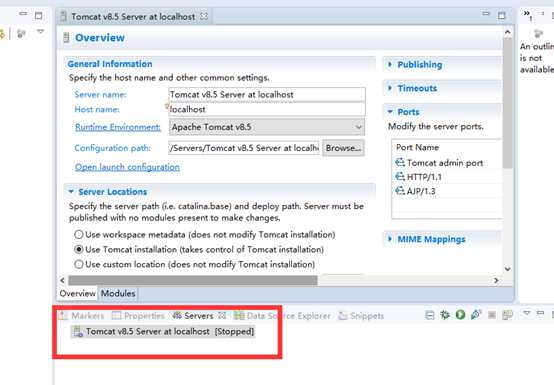The image size is (554, 385).
Task: Maximize the left side panel
Action: pyautogui.click(x=39, y=16)
